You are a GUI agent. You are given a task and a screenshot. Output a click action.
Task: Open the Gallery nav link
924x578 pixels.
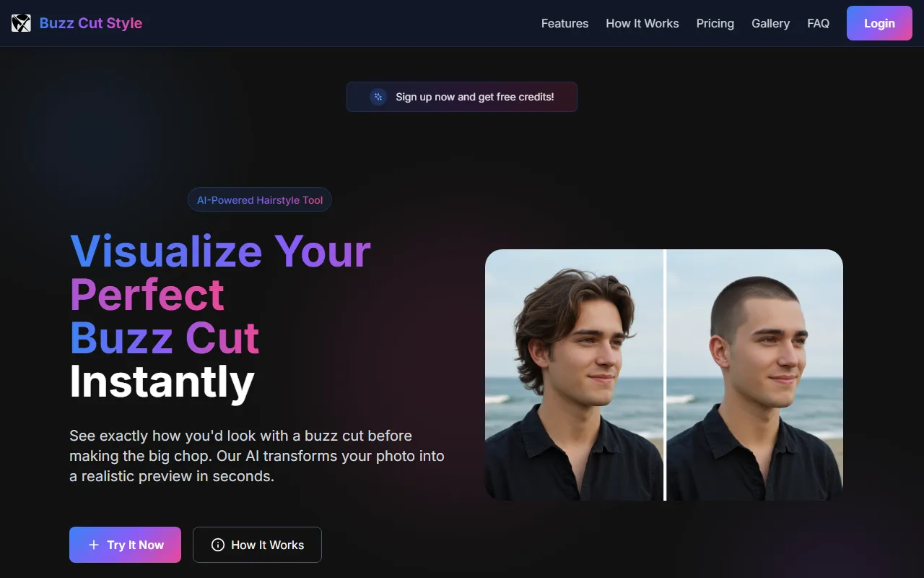pyautogui.click(x=770, y=23)
